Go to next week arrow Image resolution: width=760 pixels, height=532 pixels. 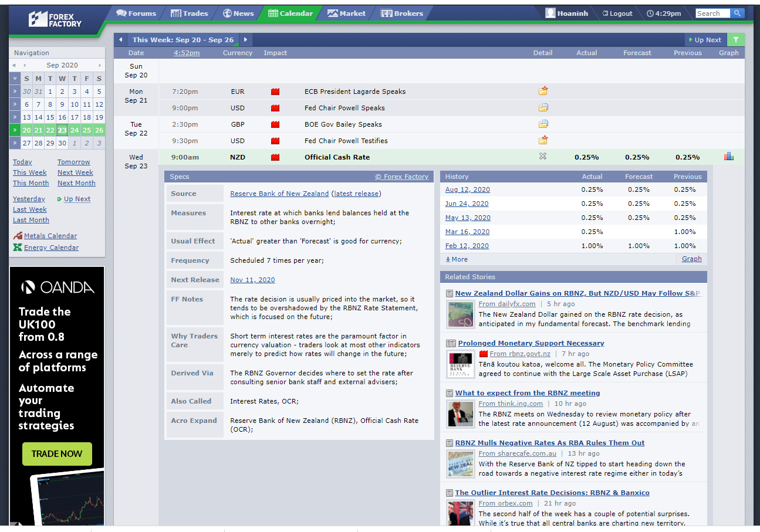point(245,40)
